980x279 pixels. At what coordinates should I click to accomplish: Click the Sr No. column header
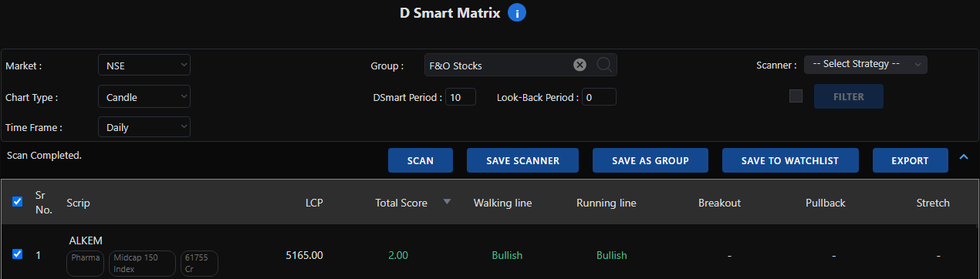[x=45, y=202]
